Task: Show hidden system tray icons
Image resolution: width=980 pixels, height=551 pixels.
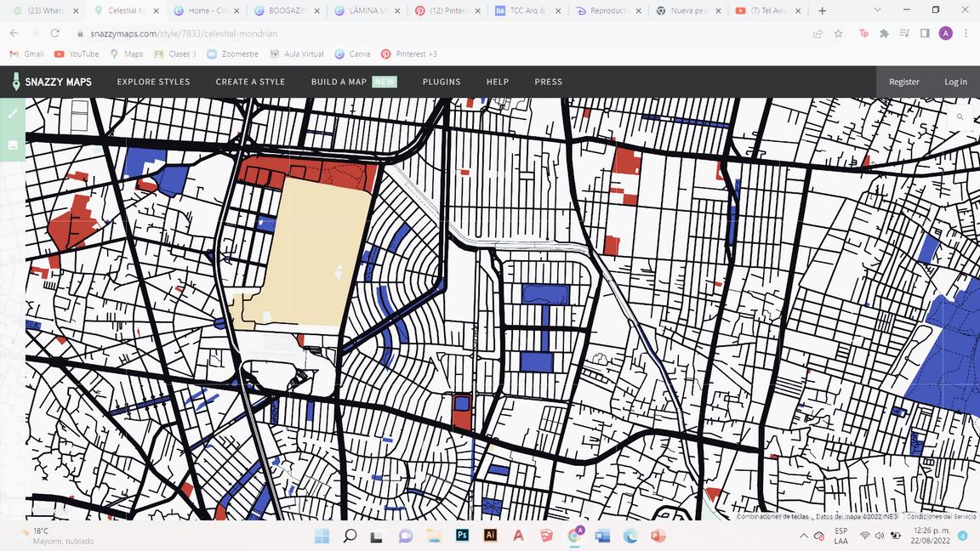Action: 803,536
